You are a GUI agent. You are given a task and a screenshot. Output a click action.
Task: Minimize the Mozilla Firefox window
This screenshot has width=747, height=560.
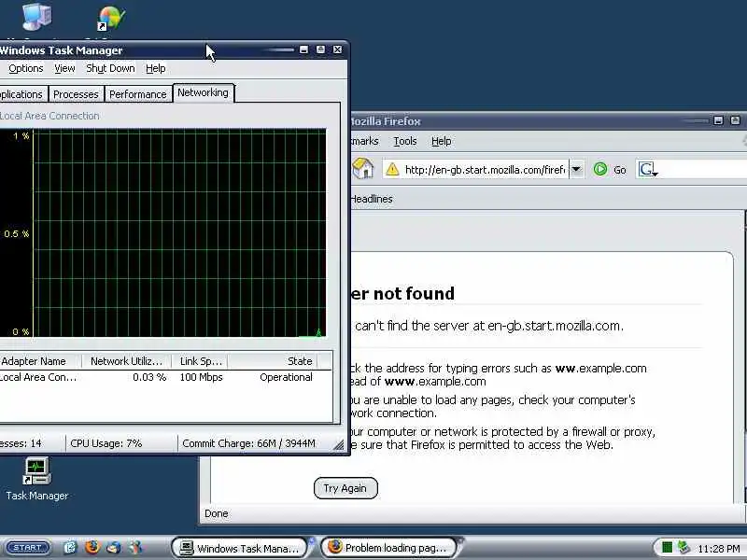point(718,120)
